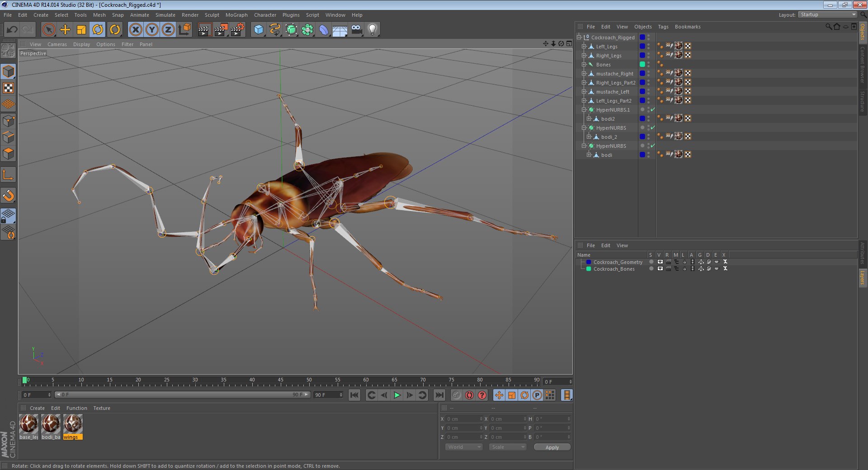
Task: Open the File menu
Action: [x=8, y=15]
